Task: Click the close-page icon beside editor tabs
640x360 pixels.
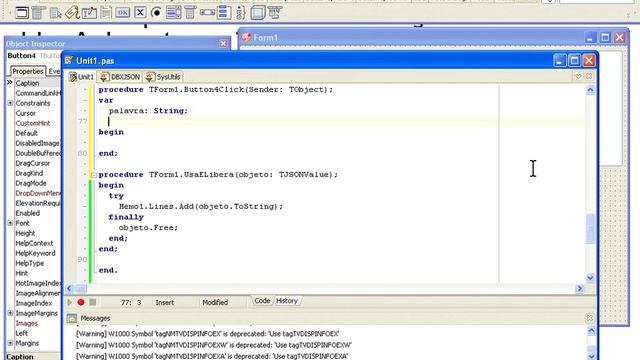Action: tap(589, 76)
